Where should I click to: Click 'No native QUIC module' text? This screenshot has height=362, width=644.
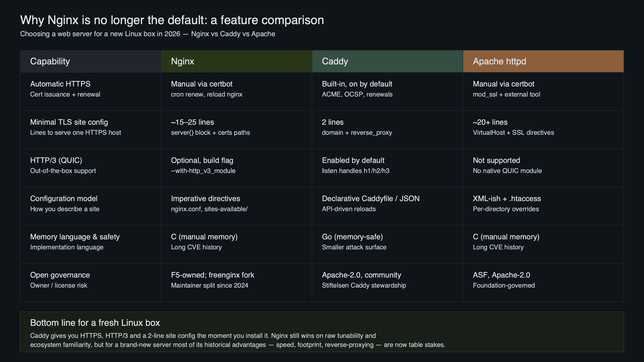507,171
